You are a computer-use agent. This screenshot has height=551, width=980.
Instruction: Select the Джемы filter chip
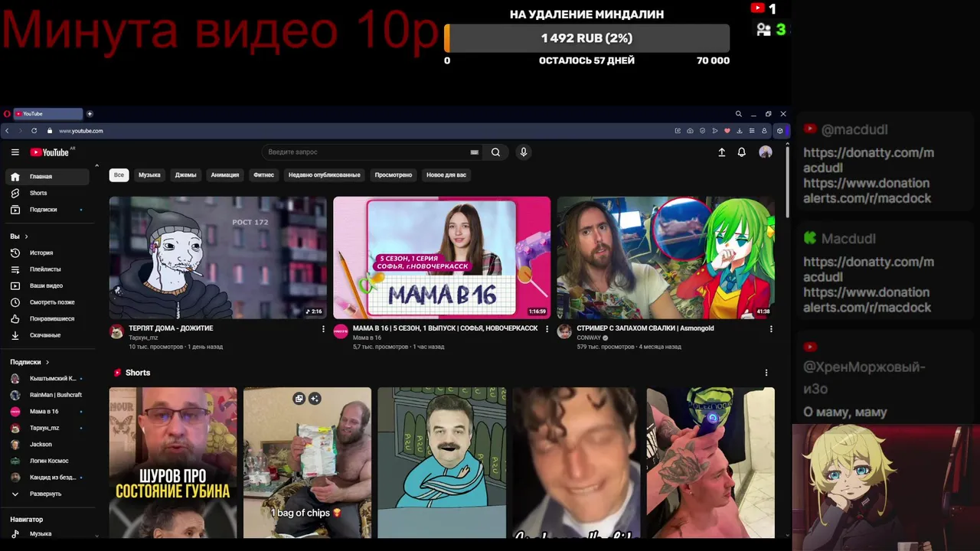[185, 175]
